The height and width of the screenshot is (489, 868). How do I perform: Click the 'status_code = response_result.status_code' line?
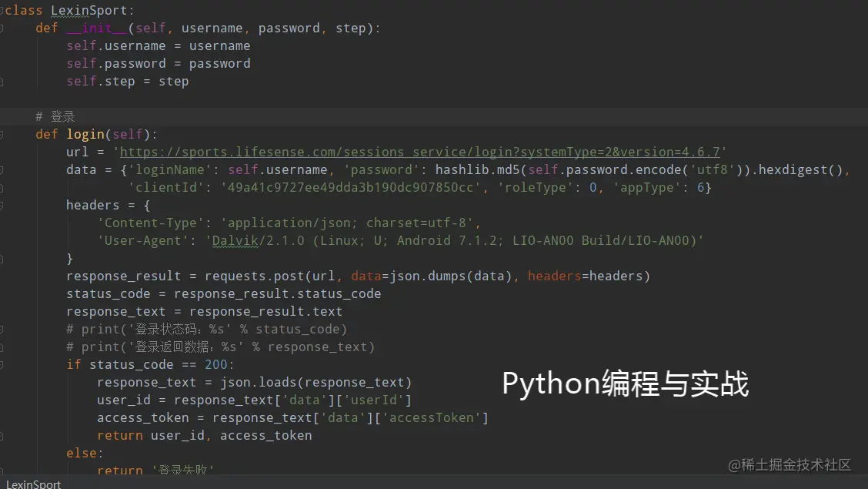click(224, 294)
